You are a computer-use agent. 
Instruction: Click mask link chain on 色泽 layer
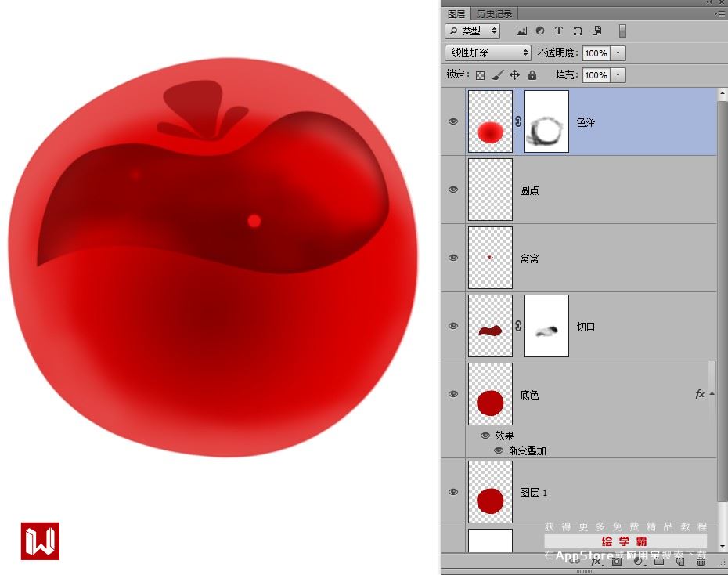[x=518, y=121]
